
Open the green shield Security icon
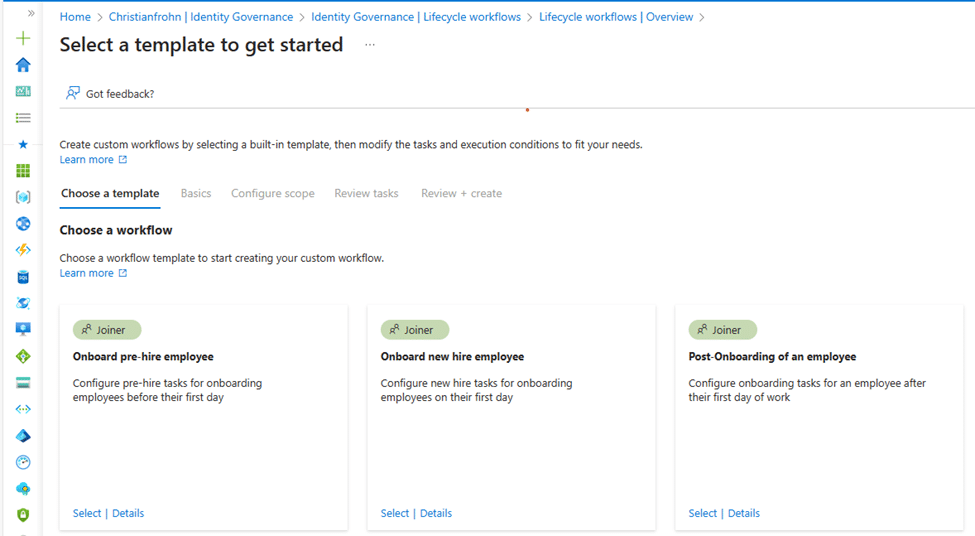tap(23, 515)
